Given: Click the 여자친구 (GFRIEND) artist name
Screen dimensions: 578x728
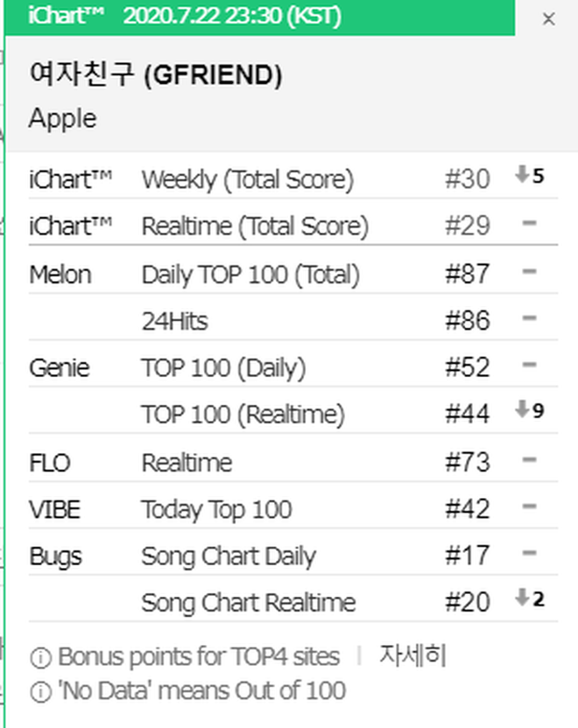Looking at the screenshot, I should (x=156, y=74).
